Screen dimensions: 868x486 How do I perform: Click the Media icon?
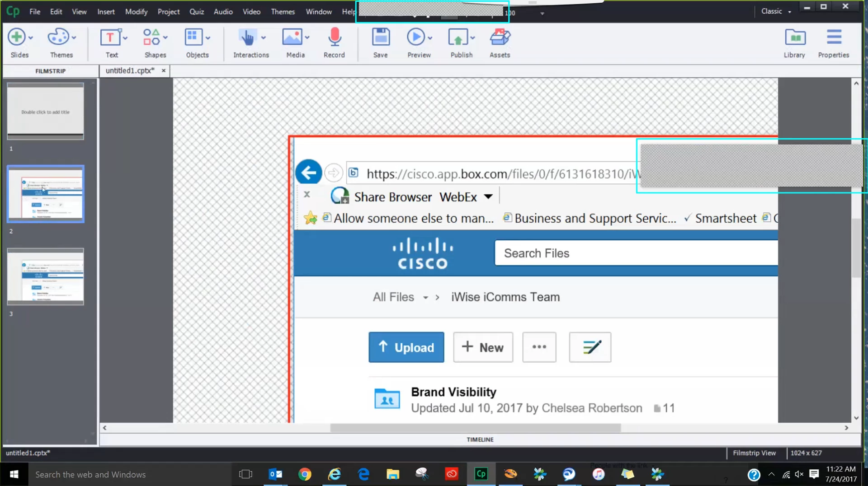tap(292, 37)
